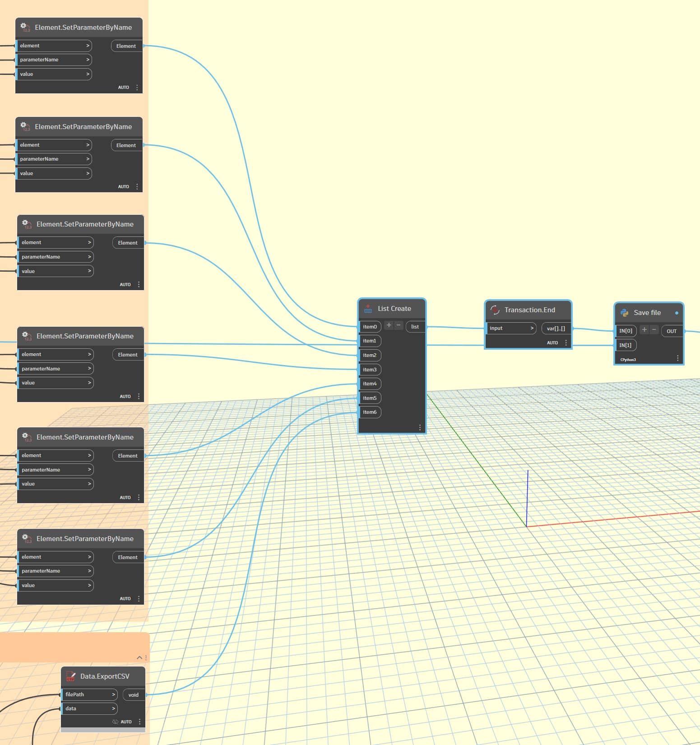The image size is (700, 745).
Task: Select the item4 port on List Create
Action: pos(370,384)
